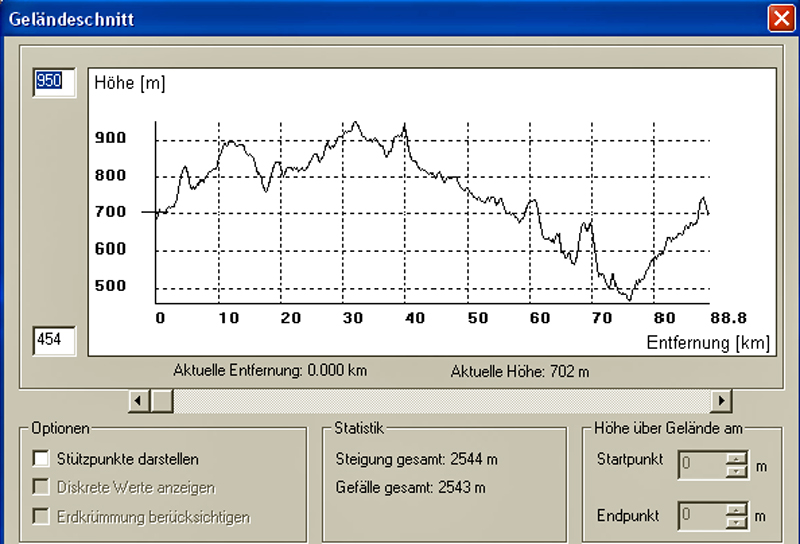Screen dimensions: 800x544
Task: Click the profile's lowest point near 75 km
Action: (x=629, y=298)
